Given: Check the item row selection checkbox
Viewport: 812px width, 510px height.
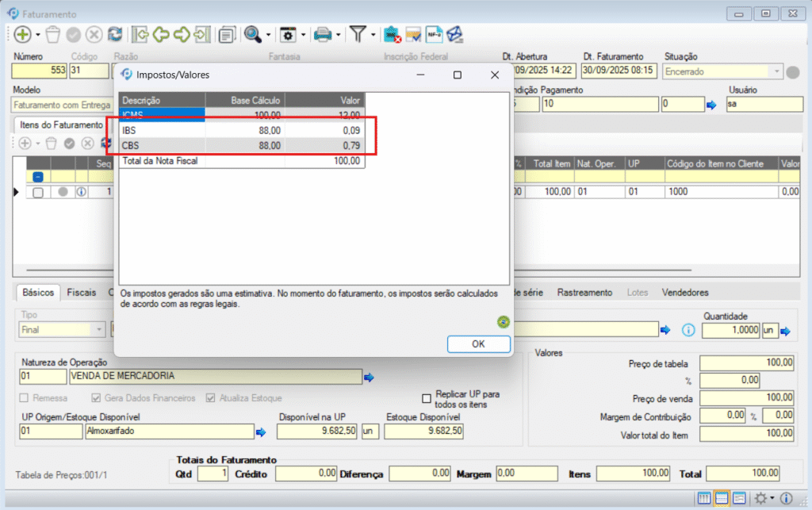Looking at the screenshot, I should pyautogui.click(x=38, y=192).
